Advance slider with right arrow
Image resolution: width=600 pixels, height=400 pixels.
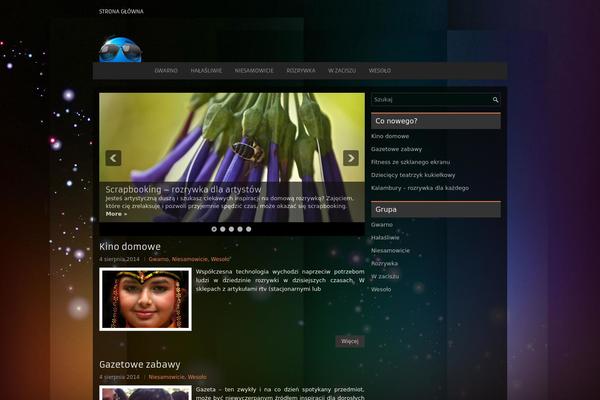pyautogui.click(x=351, y=158)
